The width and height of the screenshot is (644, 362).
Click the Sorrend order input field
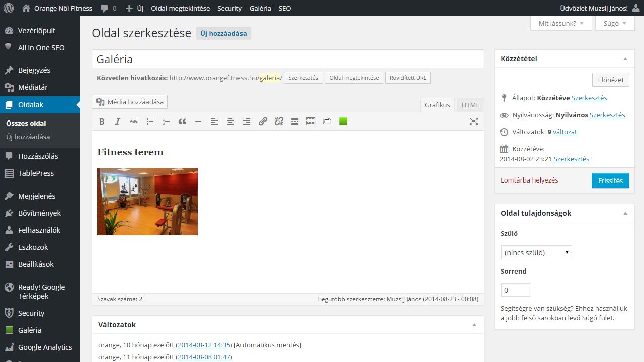point(516,290)
